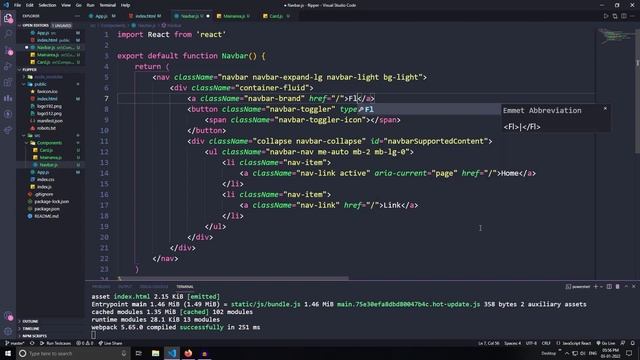Close the terminal panel
Viewport: 640px width, 360px height.
click(633, 287)
